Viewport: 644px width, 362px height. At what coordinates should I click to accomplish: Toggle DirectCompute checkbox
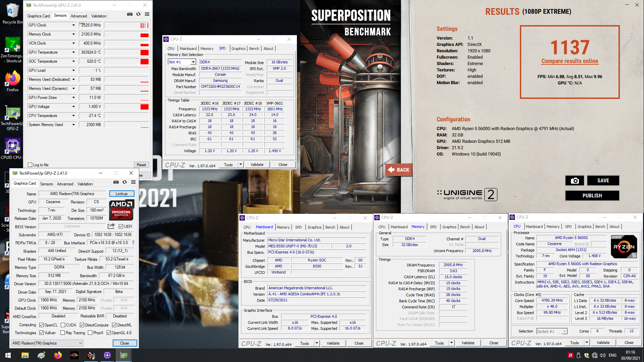pyautogui.click(x=82, y=325)
